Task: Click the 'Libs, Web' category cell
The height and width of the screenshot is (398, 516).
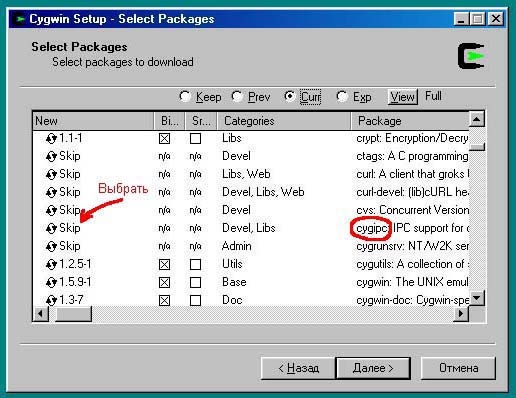Action: click(x=246, y=174)
